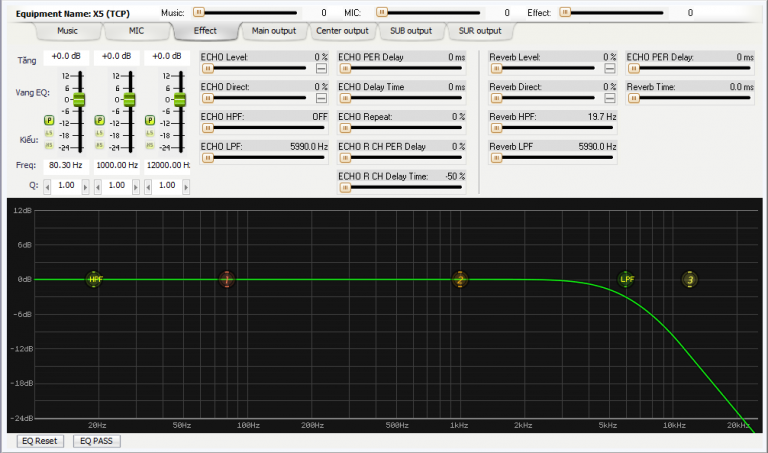This screenshot has height=453, width=768.
Task: Set the 80.30 Hz band to low shelf (LS)
Action: [49, 133]
